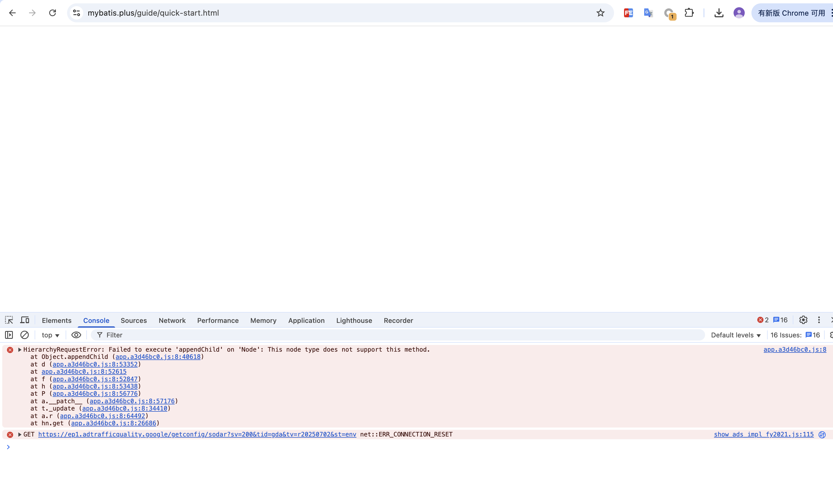Image resolution: width=833 pixels, height=504 pixels.
Task: Open the Recorder tab
Action: click(398, 320)
